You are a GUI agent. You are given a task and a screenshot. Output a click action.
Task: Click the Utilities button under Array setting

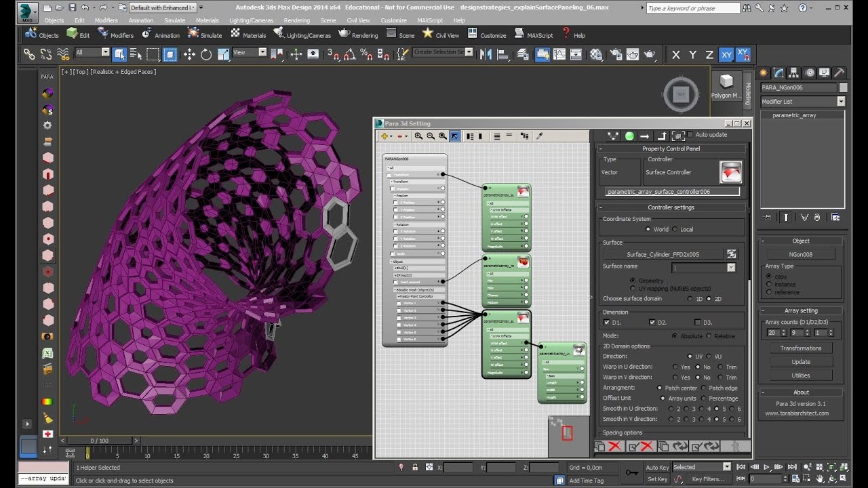point(801,375)
